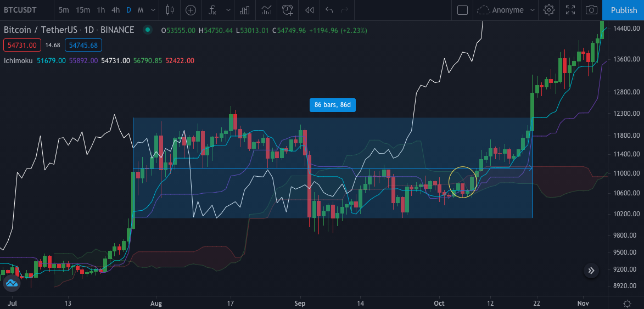The height and width of the screenshot is (309, 644).
Task: Select the M monthly timeframe
Action: tap(141, 10)
